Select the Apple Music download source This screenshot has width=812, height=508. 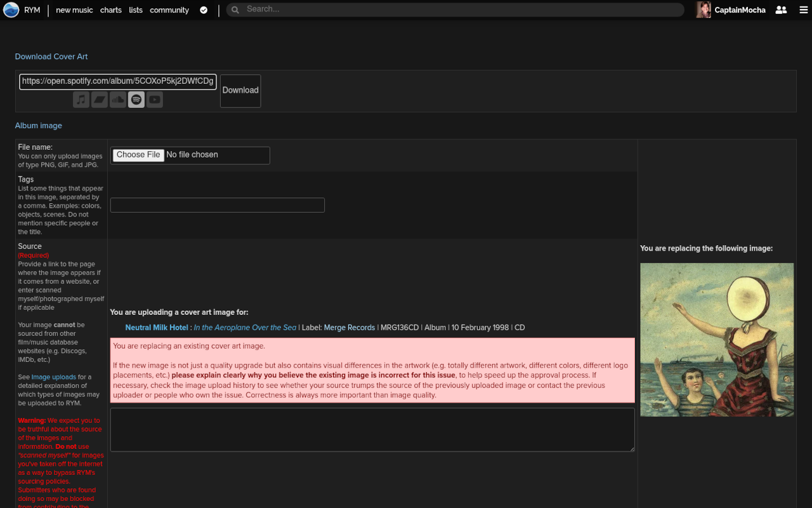[x=81, y=99]
